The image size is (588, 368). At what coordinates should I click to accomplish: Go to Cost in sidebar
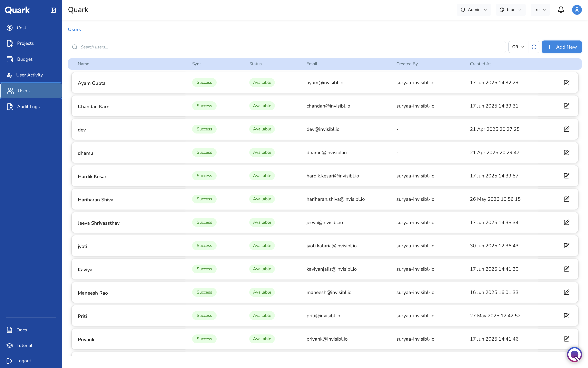click(31, 28)
